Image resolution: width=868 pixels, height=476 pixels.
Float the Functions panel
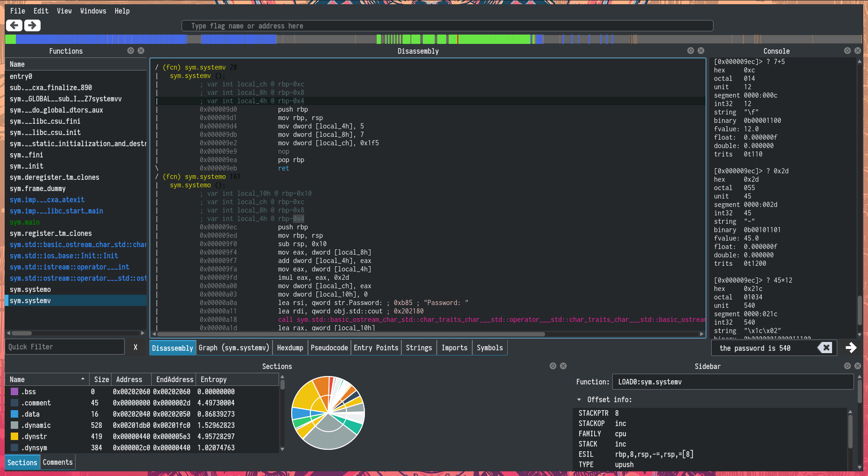tap(131, 50)
